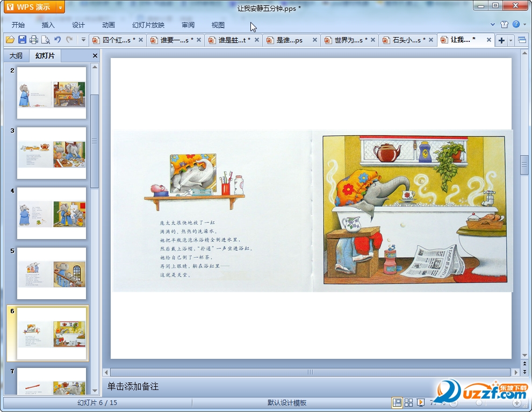Close the 世界为...s document tab

click(373, 40)
